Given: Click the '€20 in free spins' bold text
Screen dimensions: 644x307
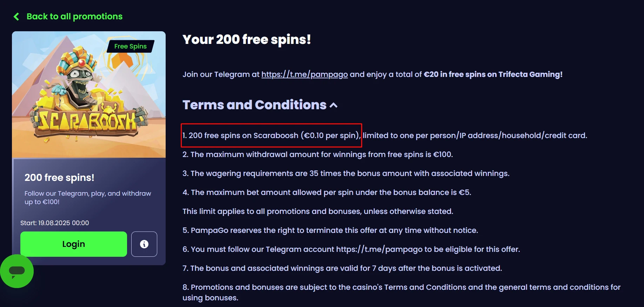Looking at the screenshot, I should point(493,74).
